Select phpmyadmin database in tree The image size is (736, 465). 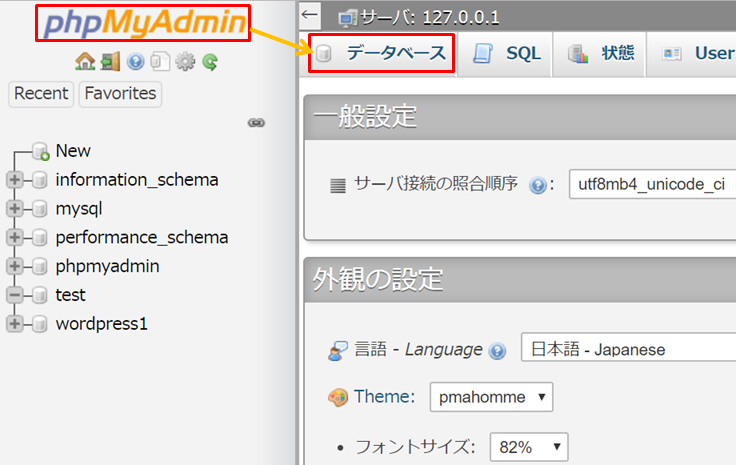coord(107,267)
